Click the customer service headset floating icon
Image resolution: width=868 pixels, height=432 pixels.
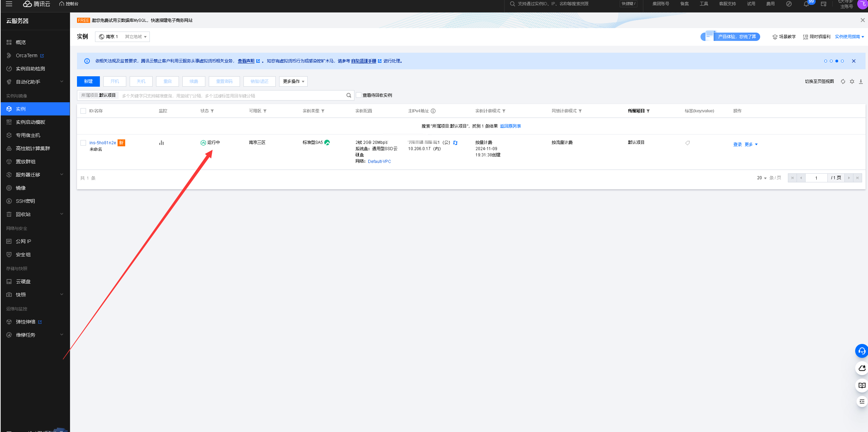click(x=862, y=351)
